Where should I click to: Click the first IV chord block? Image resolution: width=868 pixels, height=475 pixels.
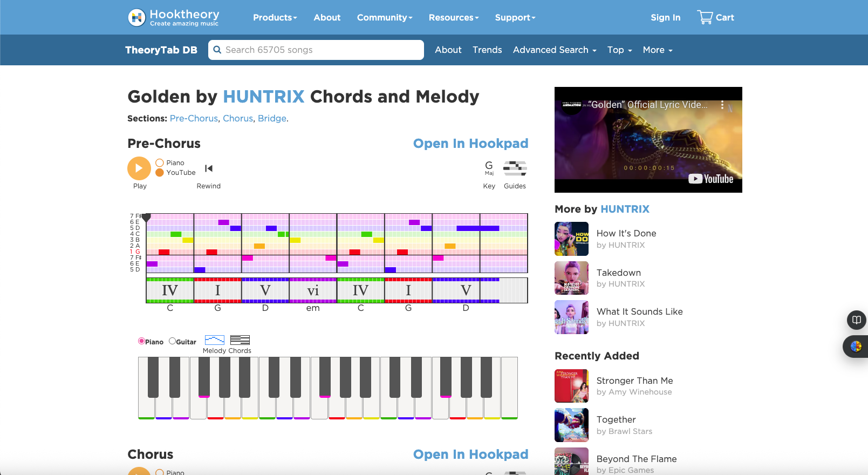tap(170, 290)
